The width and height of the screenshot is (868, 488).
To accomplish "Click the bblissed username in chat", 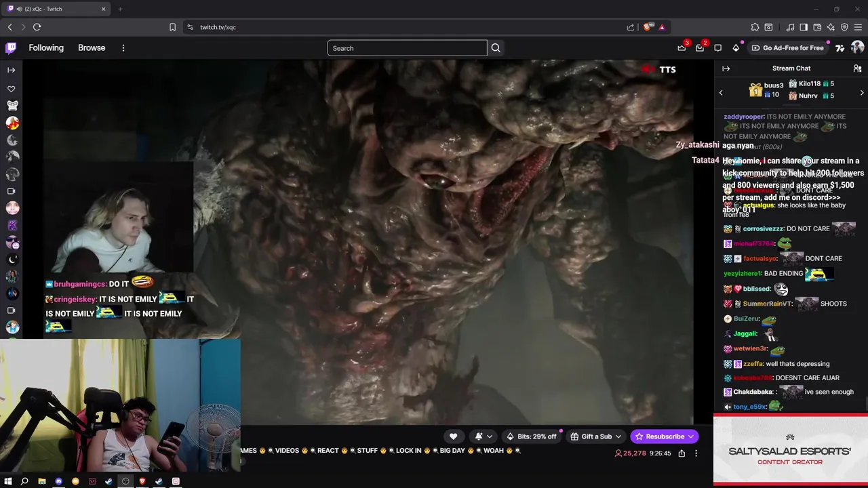I will coord(757,289).
